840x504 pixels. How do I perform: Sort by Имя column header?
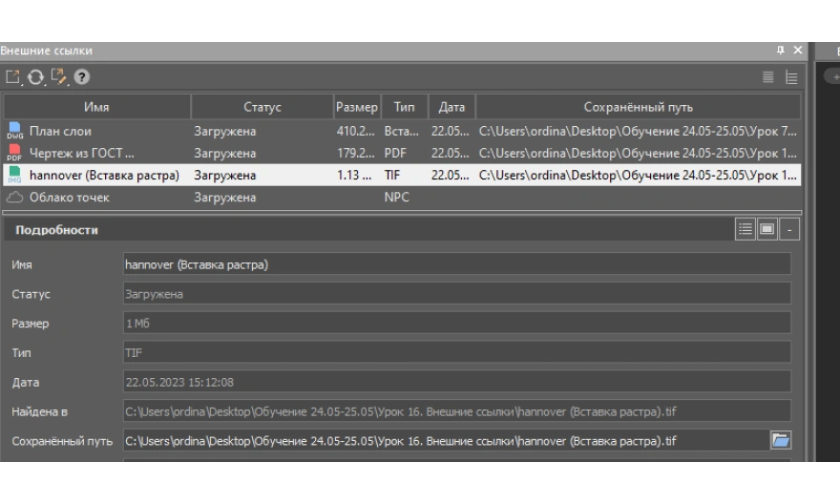pyautogui.click(x=96, y=107)
